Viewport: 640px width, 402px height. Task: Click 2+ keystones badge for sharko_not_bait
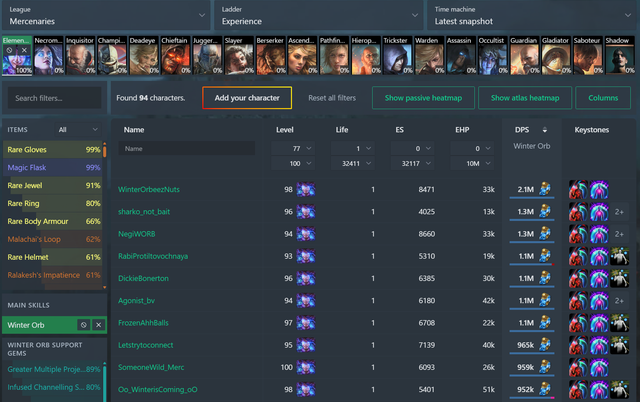tap(619, 211)
